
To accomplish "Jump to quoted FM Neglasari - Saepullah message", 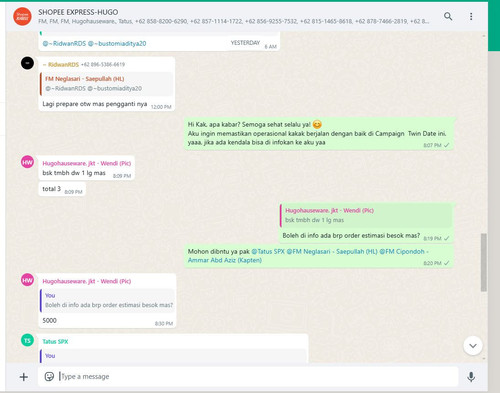I will [x=107, y=84].
